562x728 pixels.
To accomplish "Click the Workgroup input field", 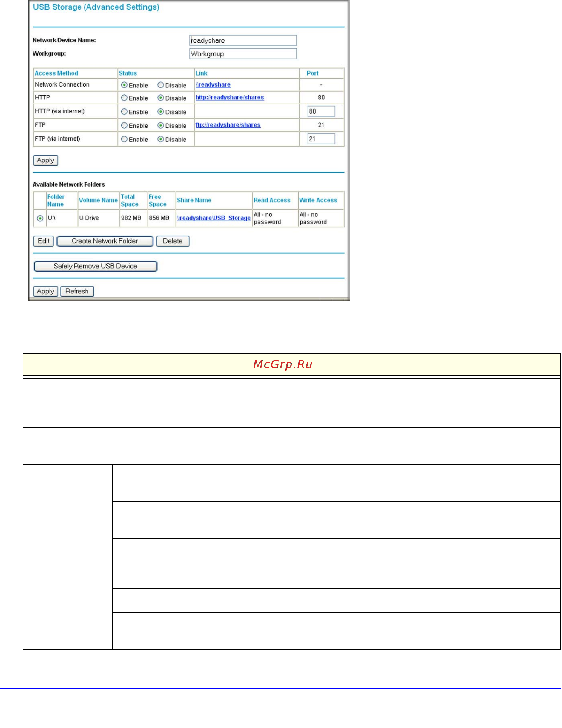I will 243,54.
